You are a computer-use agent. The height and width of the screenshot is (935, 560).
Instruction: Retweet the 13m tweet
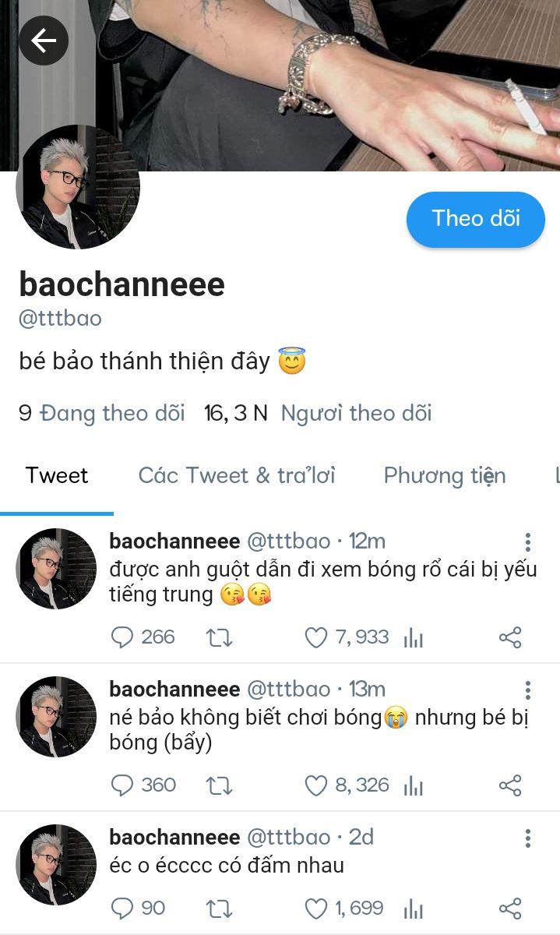pyautogui.click(x=219, y=785)
